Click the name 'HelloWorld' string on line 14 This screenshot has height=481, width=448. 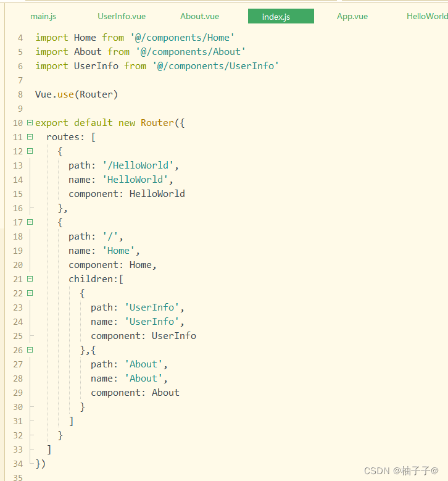(135, 180)
